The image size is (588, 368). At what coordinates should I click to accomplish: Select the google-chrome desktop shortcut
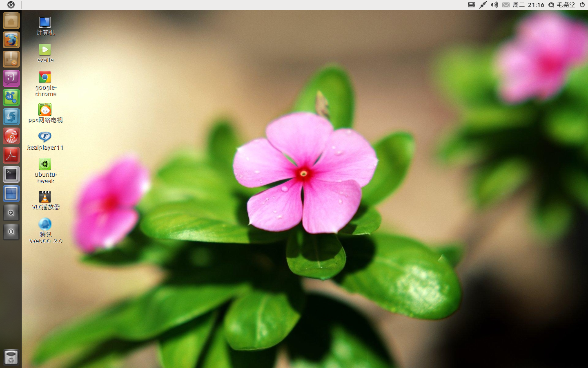coord(45,84)
